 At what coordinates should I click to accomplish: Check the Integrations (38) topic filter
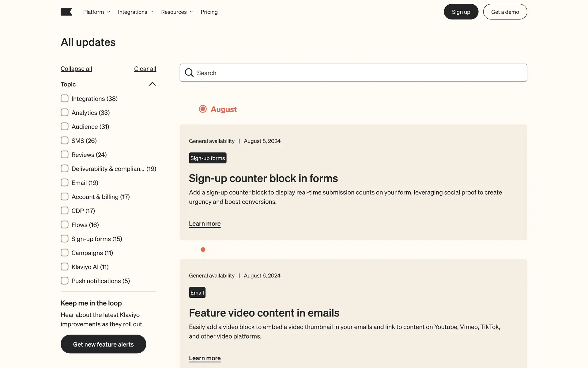65,98
